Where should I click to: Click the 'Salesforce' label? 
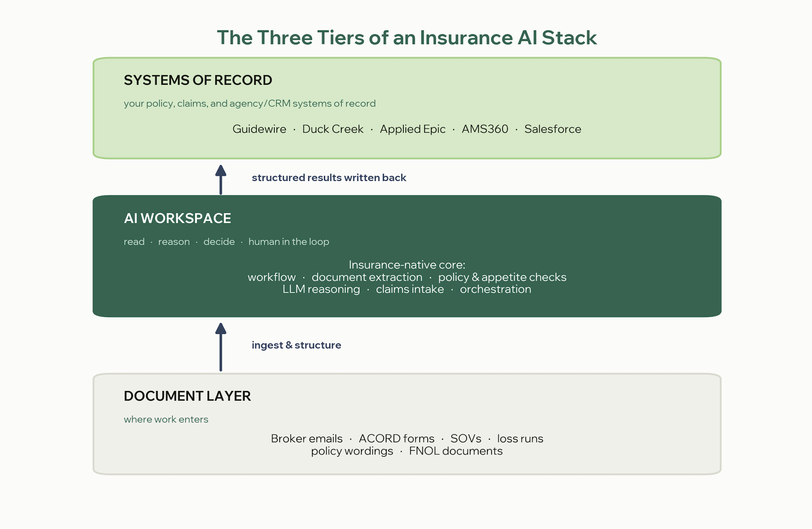point(553,129)
